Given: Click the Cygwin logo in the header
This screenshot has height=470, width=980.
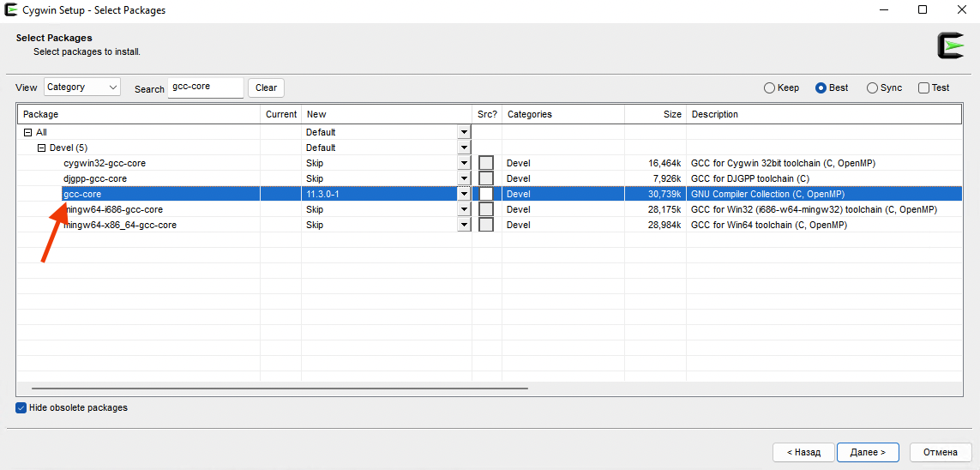Looking at the screenshot, I should click(x=950, y=45).
